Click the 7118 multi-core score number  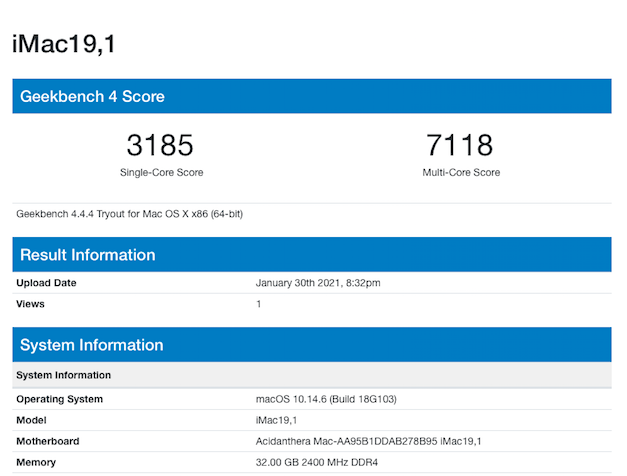pyautogui.click(x=460, y=146)
